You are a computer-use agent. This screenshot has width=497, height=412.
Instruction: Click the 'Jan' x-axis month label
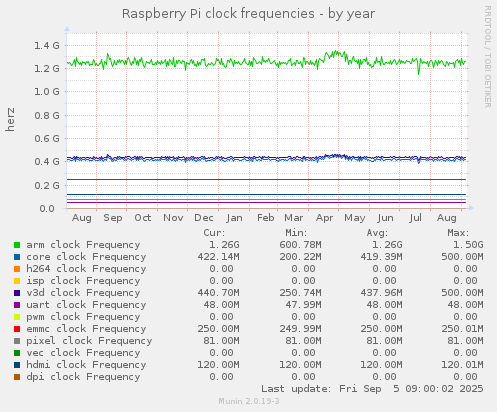(234, 218)
